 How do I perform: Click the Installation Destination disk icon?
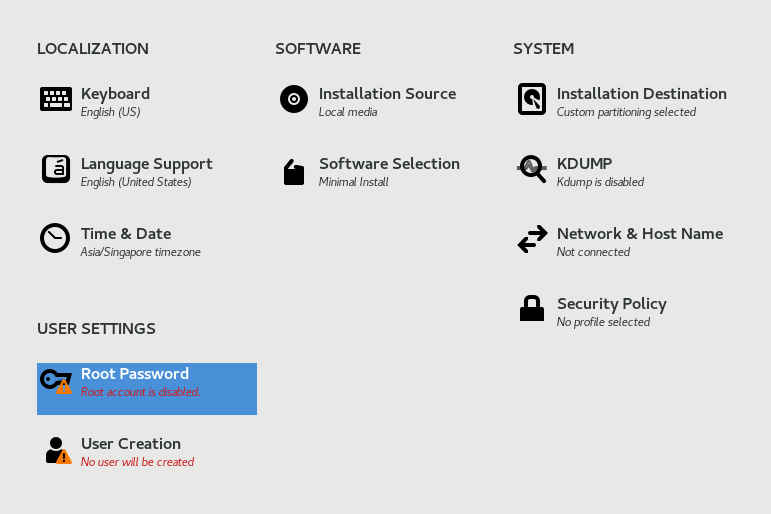[532, 99]
